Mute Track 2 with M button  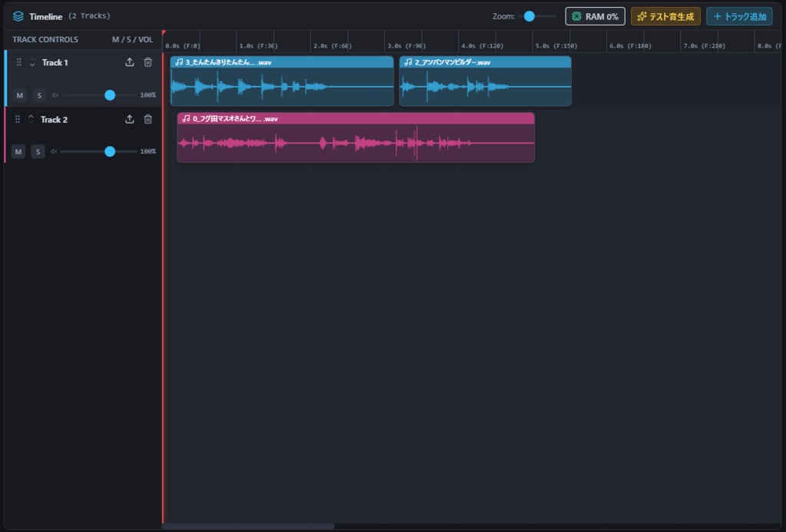18,151
